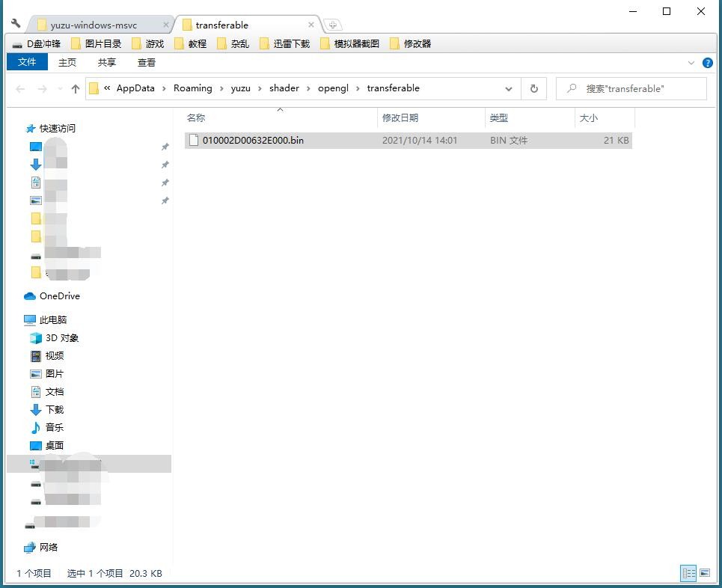Viewport: 722px width, 588px height.
Task: Open the D盘冲锋 bookmark
Action: coord(37,43)
